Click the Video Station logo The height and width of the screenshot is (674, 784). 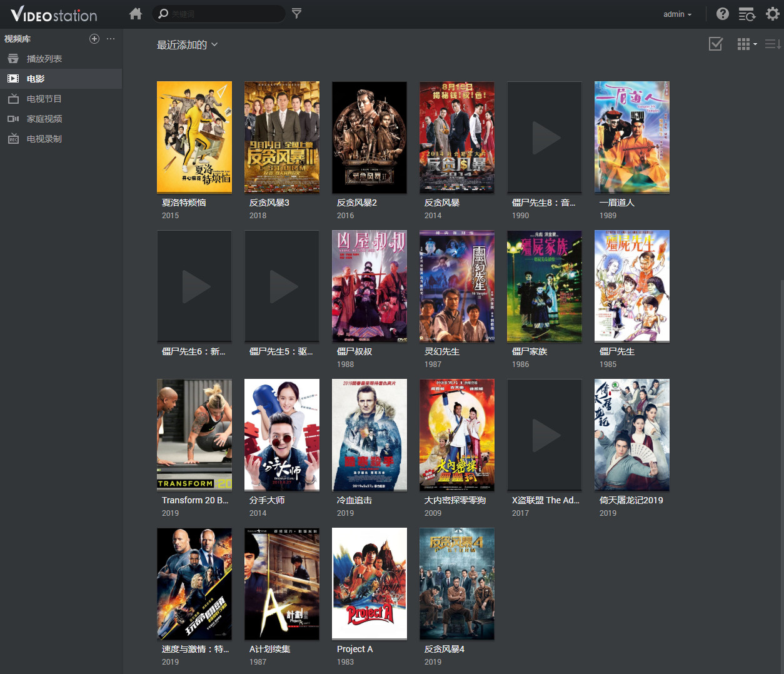(x=54, y=14)
